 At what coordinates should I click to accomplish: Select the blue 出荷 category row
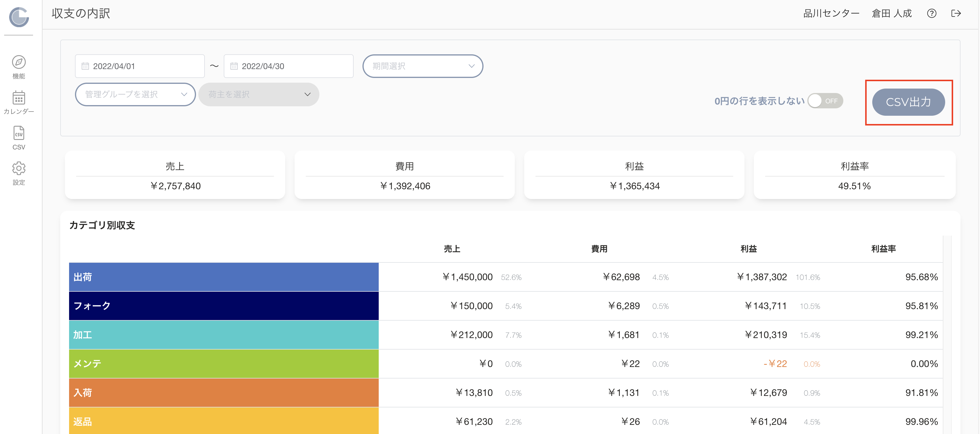click(506, 277)
